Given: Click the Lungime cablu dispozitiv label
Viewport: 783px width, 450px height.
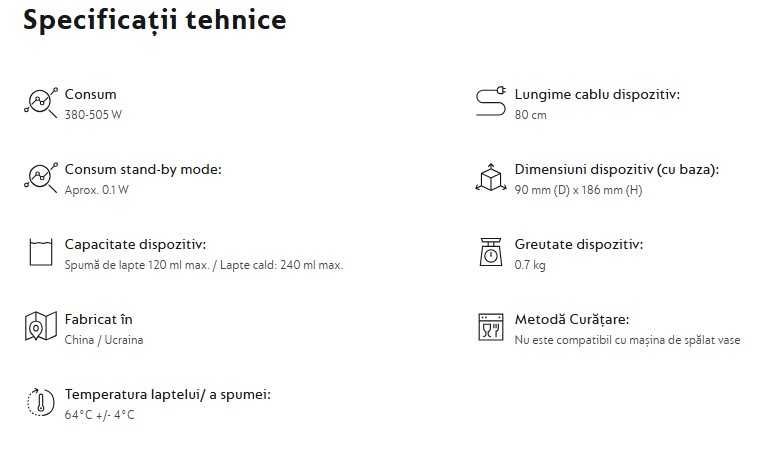Looking at the screenshot, I should tap(597, 94).
